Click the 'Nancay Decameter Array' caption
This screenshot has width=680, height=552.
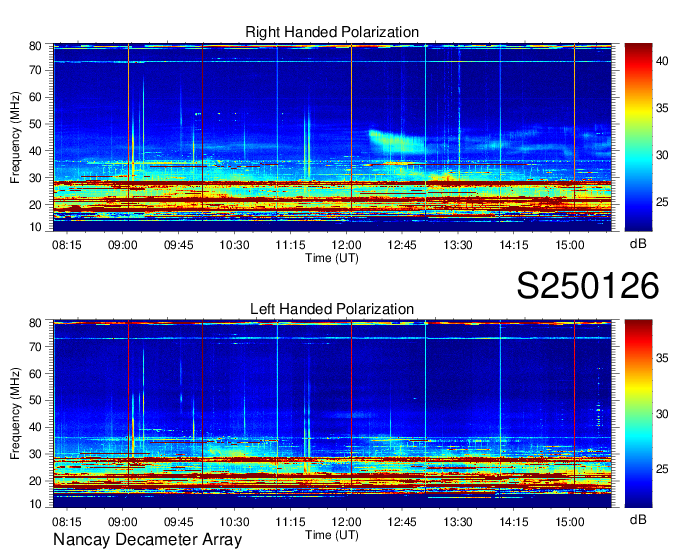[x=147, y=540]
